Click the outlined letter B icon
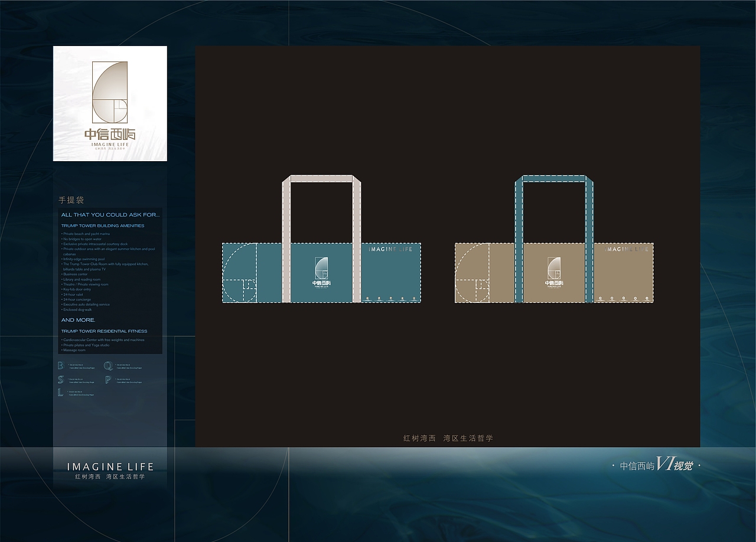This screenshot has width=756, height=542. [x=60, y=366]
